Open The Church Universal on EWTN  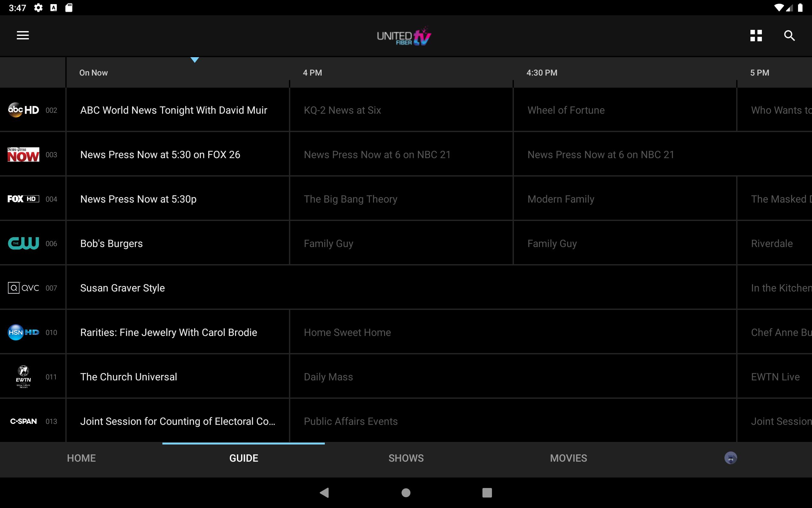tap(178, 377)
